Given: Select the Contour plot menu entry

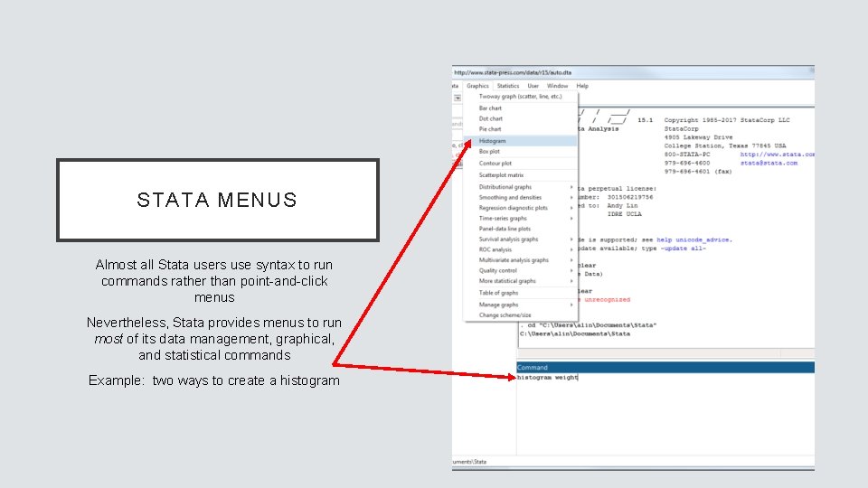Looking at the screenshot, I should pos(520,164).
